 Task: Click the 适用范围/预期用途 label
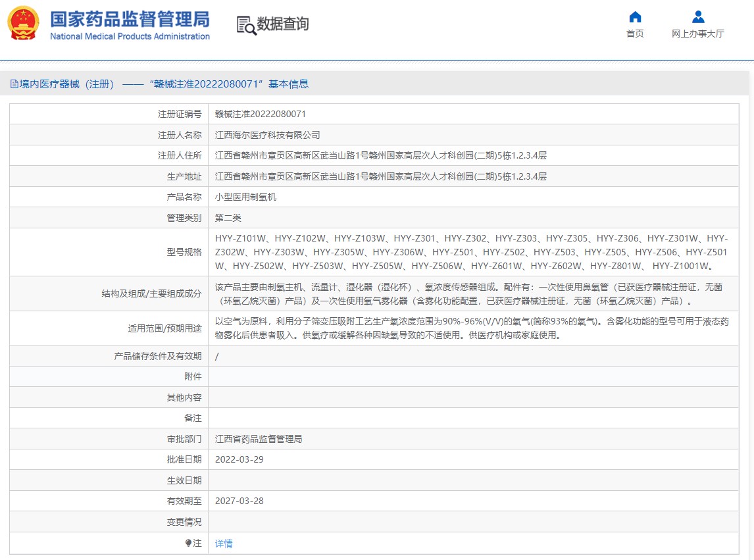tap(165, 328)
